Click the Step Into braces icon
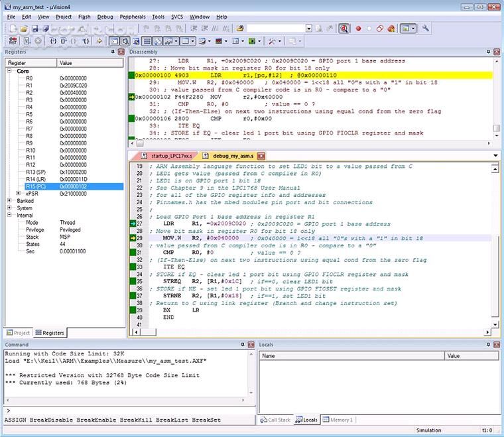The width and height of the screenshot is (504, 437). tap(54, 41)
